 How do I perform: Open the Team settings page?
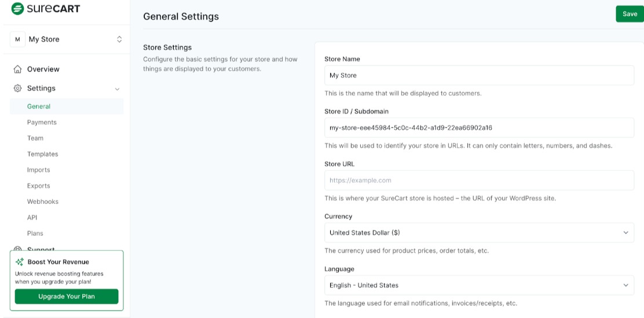click(35, 138)
